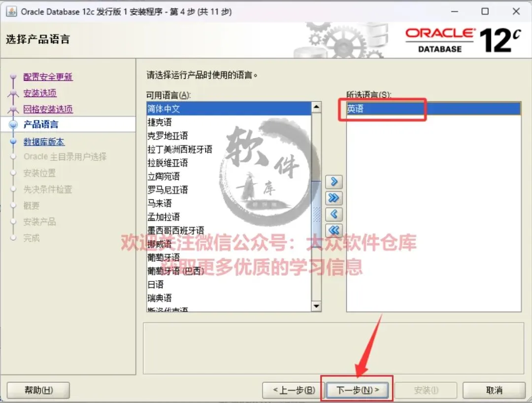Go to 安装选项 step
Screen dimensions: 532x403
[x=40, y=93]
